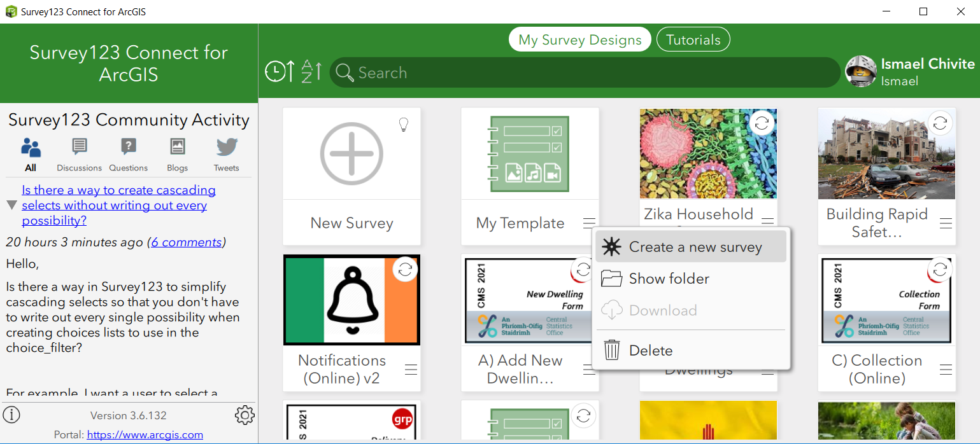Open the info panel via bottom-left icon
The image size is (980, 444).
pos(11,415)
